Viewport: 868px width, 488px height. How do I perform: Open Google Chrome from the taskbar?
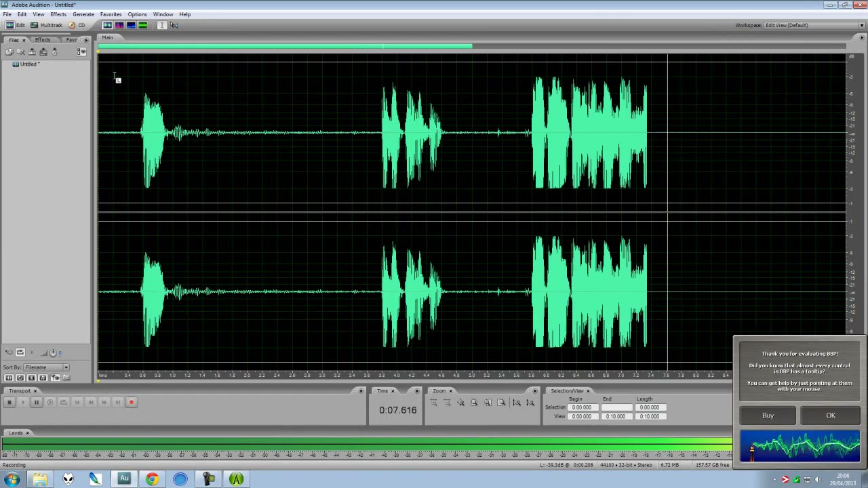(x=152, y=479)
